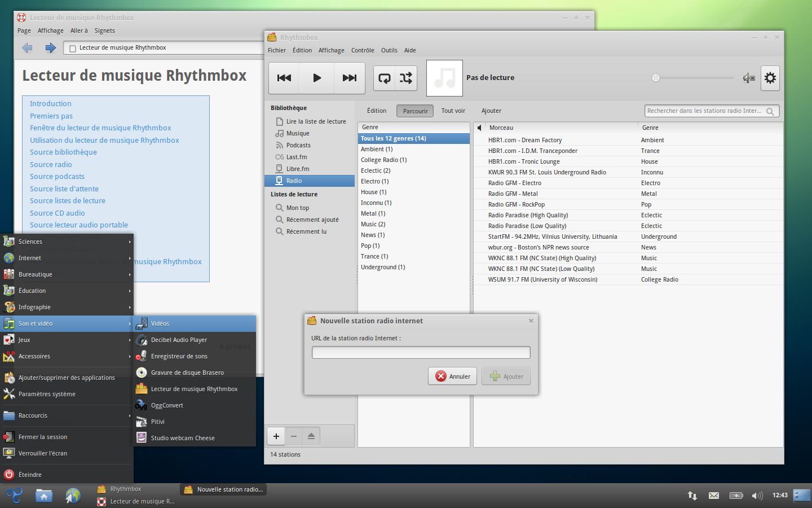The height and width of the screenshot is (508, 812).
Task: Click the eject button below sidebar
Action: pyautogui.click(x=311, y=436)
